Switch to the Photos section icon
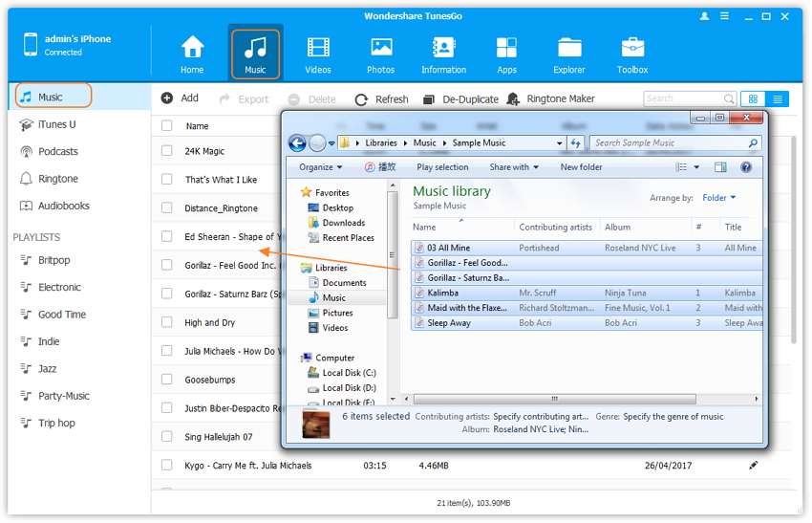Viewport: 812px width, 523px height. (380, 50)
